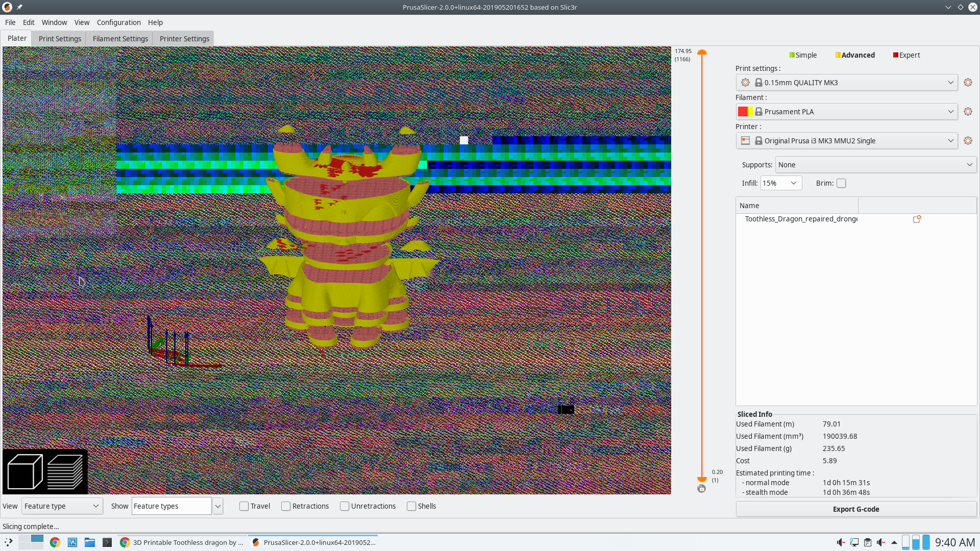This screenshot has width=980, height=551.
Task: Click the edit icon beside Toothless_Dragon object
Action: pos(917,219)
